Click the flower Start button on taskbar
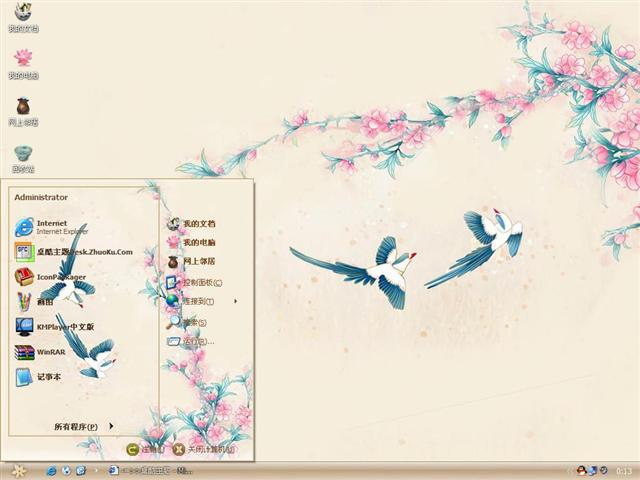 click(18, 470)
